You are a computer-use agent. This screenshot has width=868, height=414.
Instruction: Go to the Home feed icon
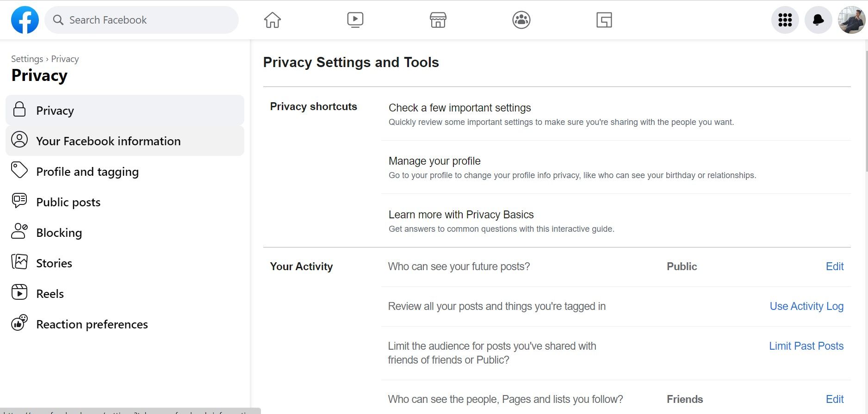coord(272,20)
